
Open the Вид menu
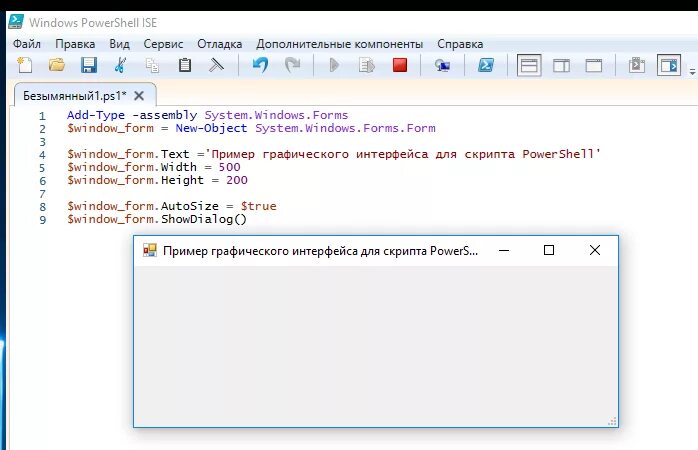click(x=119, y=44)
